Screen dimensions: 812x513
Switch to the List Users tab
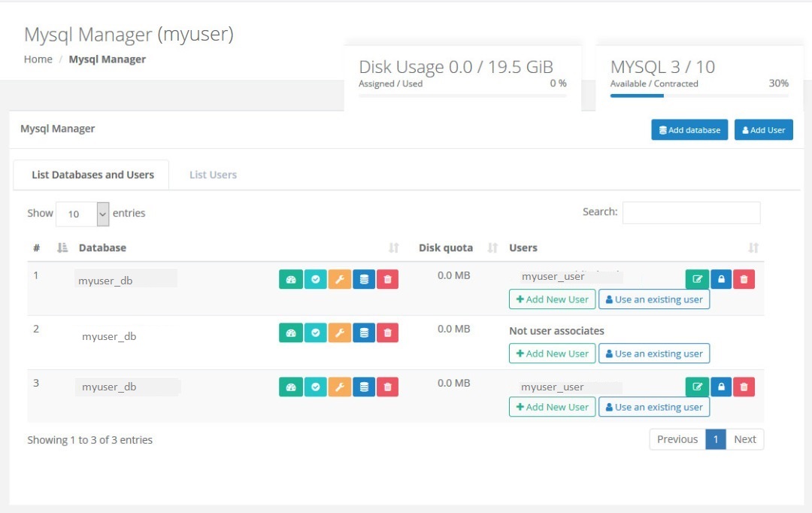tap(213, 175)
